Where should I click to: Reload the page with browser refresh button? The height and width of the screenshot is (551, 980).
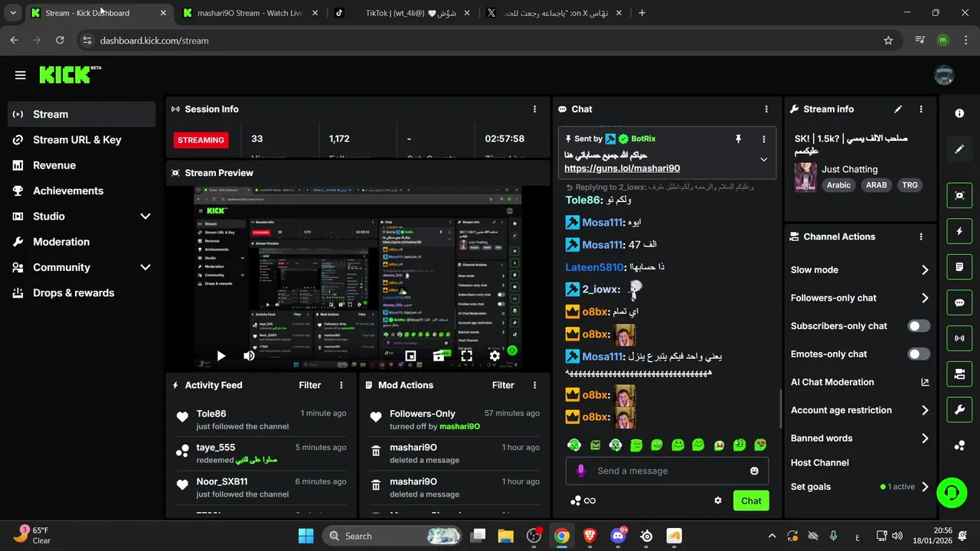pyautogui.click(x=60, y=41)
